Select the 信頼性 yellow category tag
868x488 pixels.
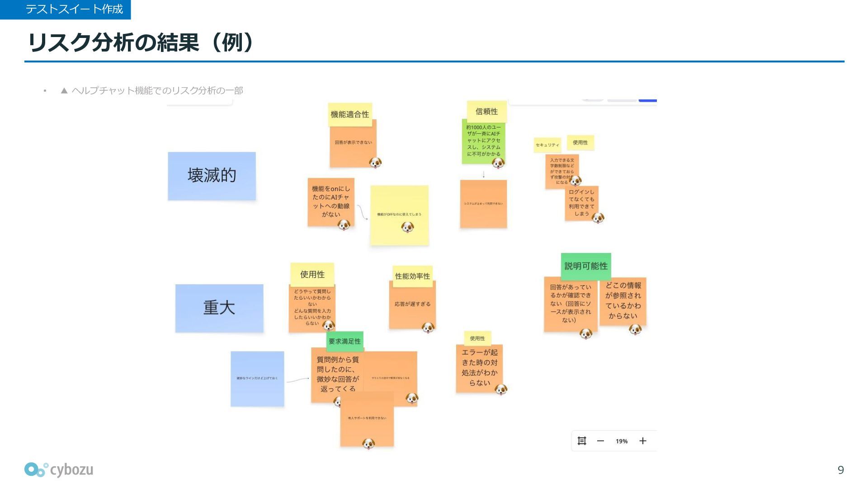click(486, 111)
